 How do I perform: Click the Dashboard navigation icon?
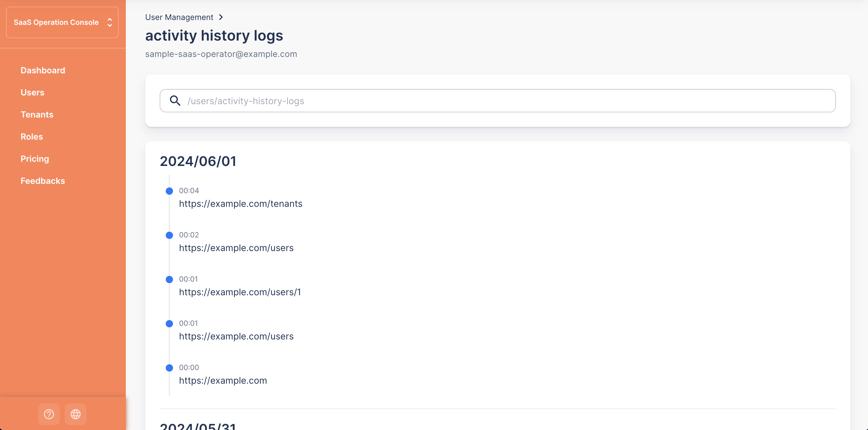pyautogui.click(x=43, y=70)
